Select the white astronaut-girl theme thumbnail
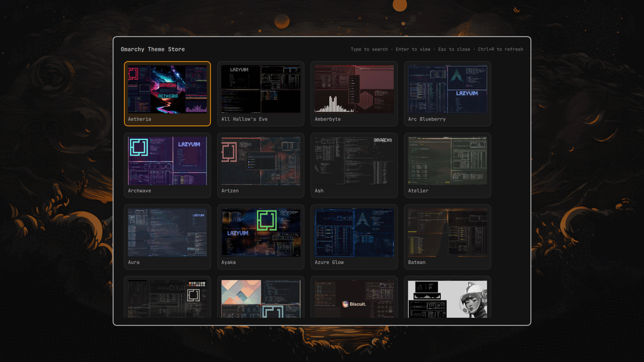 click(x=448, y=299)
